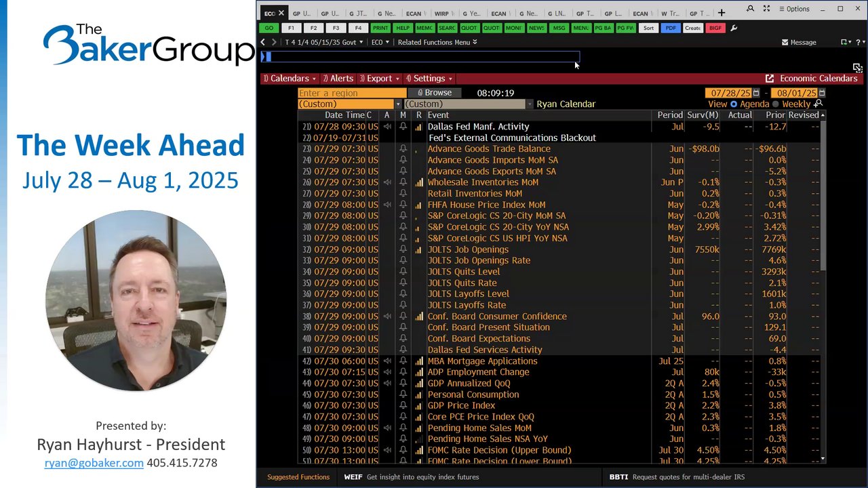Toggle the alert bell for GDP Price Index

[x=403, y=406]
